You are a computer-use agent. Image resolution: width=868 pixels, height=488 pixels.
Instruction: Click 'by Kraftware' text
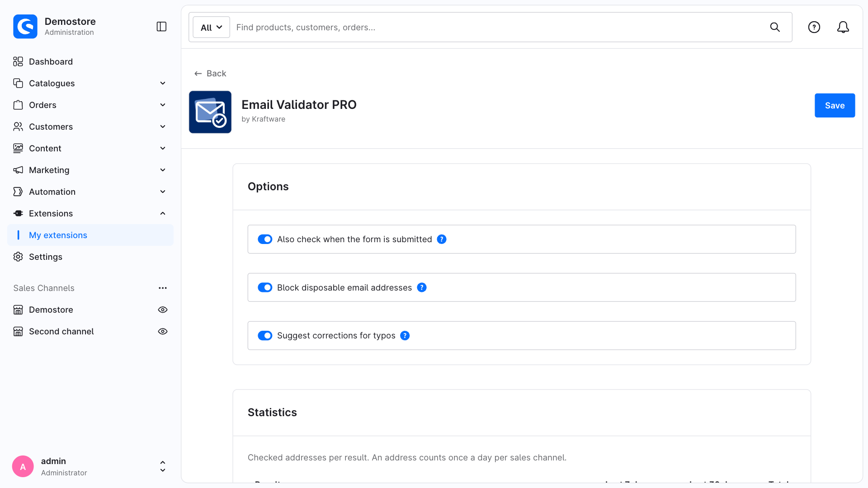click(263, 119)
